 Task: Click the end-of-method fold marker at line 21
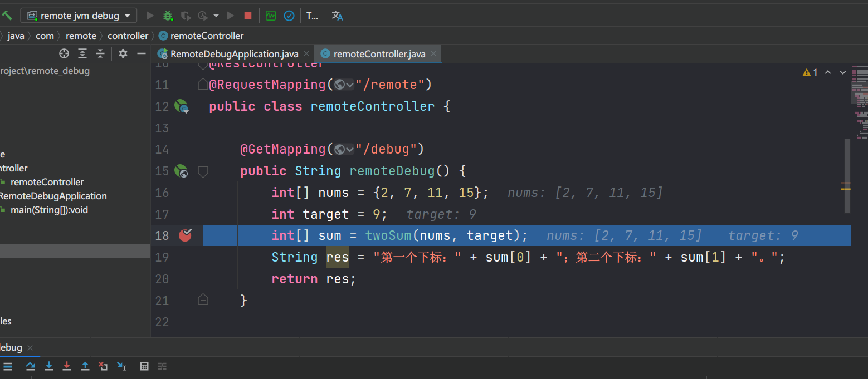tap(203, 300)
